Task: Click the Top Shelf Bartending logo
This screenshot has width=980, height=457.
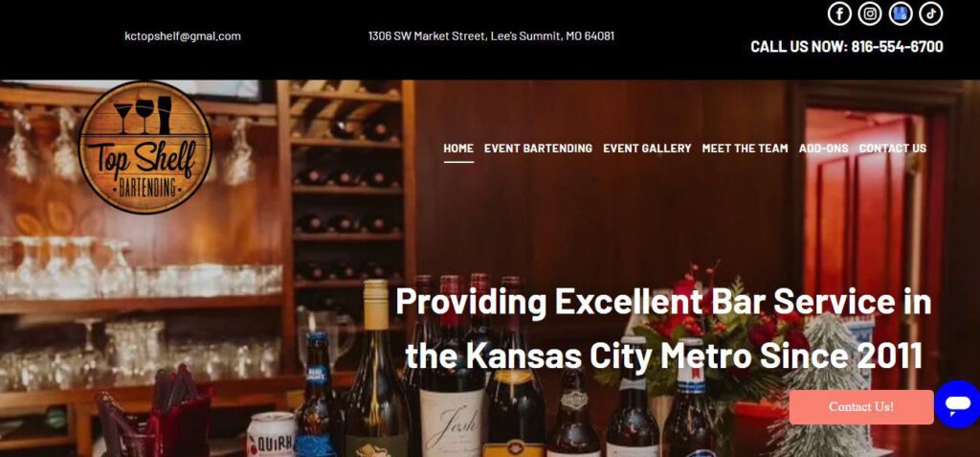Action: [145, 148]
